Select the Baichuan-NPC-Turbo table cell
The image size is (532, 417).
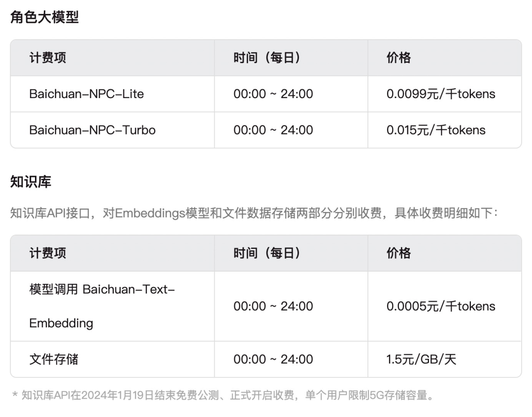tap(112, 130)
